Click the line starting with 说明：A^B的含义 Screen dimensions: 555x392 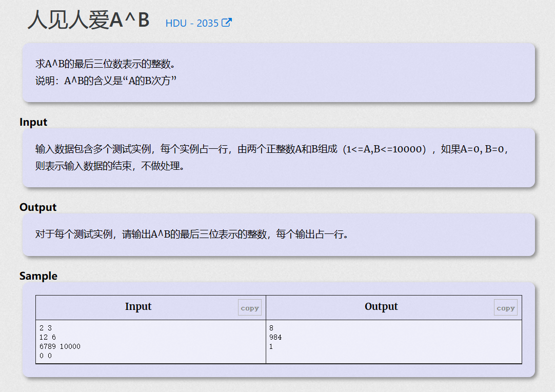[x=106, y=81]
